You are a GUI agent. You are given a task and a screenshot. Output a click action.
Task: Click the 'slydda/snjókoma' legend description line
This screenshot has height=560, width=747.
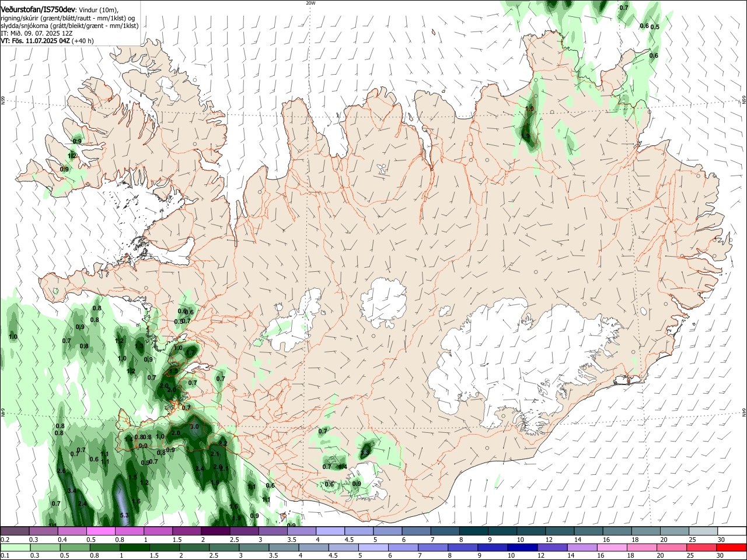pyautogui.click(x=69, y=26)
